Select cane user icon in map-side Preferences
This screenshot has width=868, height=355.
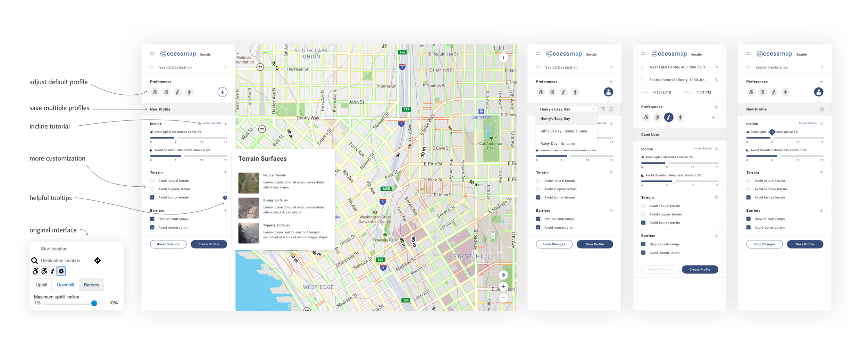[178, 92]
